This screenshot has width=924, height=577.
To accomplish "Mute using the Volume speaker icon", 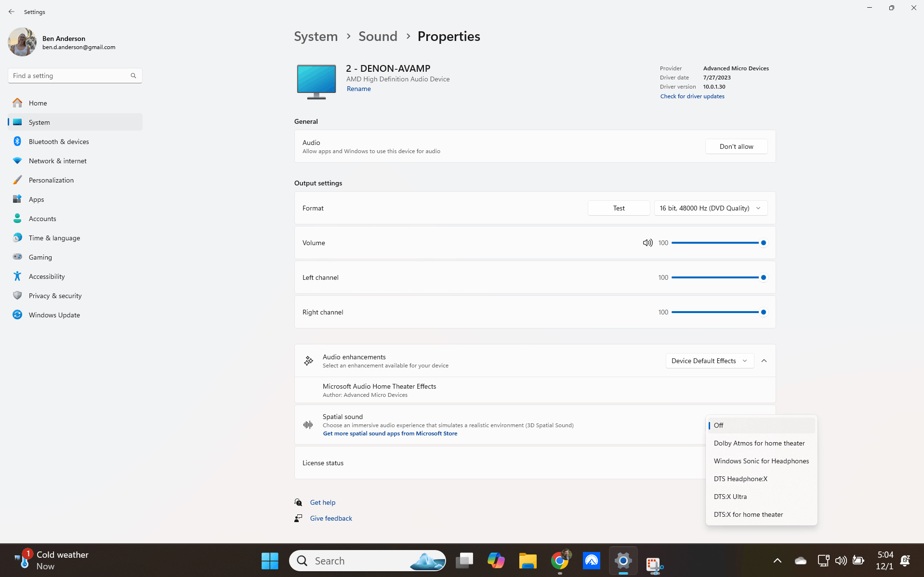I will (x=647, y=243).
